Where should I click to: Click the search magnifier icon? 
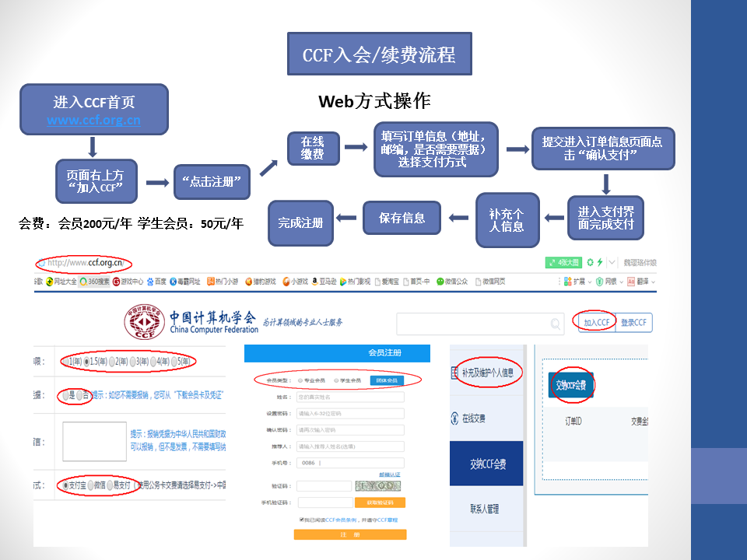click(x=556, y=324)
